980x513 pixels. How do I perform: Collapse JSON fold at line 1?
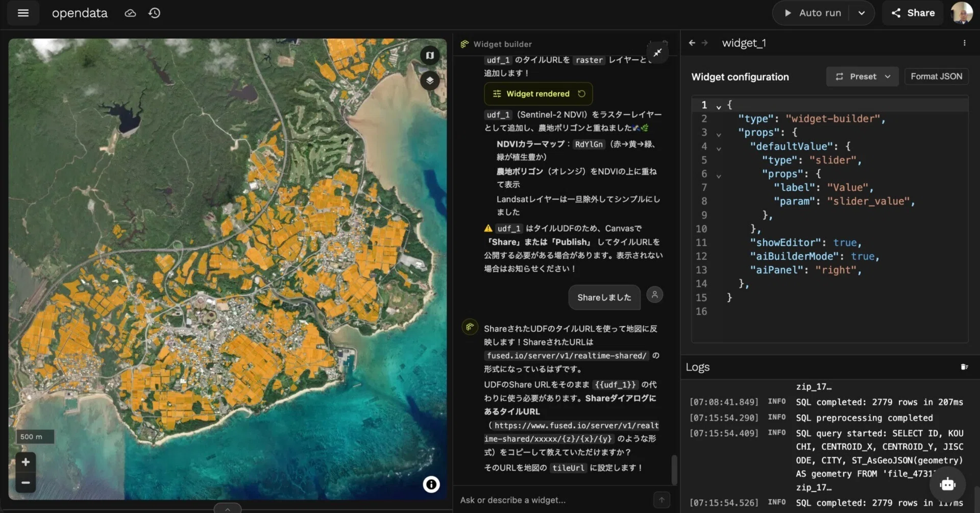[x=719, y=107]
